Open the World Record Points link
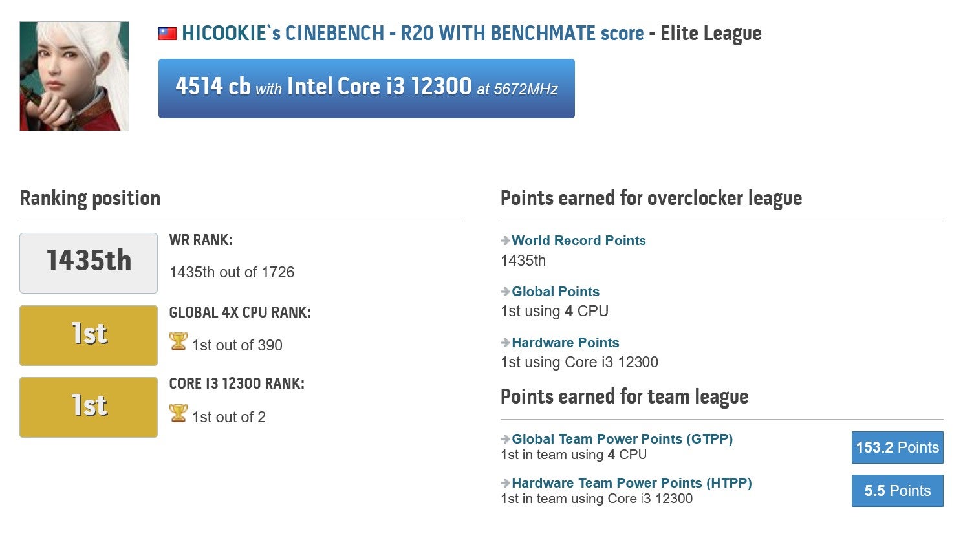 579,241
